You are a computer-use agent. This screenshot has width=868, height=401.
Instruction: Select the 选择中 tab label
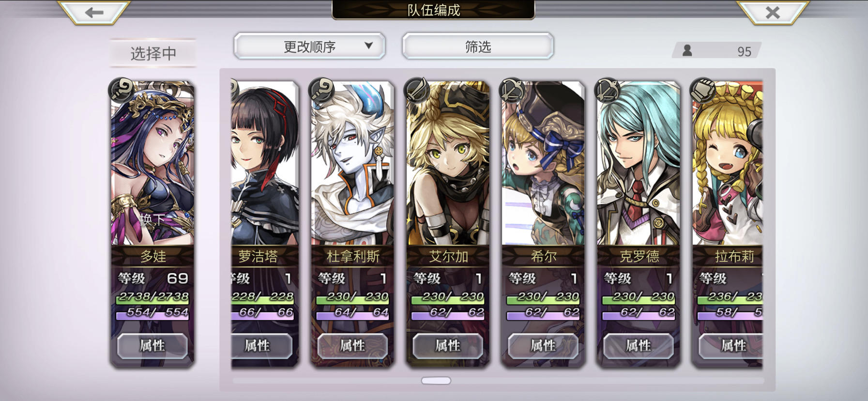[153, 53]
